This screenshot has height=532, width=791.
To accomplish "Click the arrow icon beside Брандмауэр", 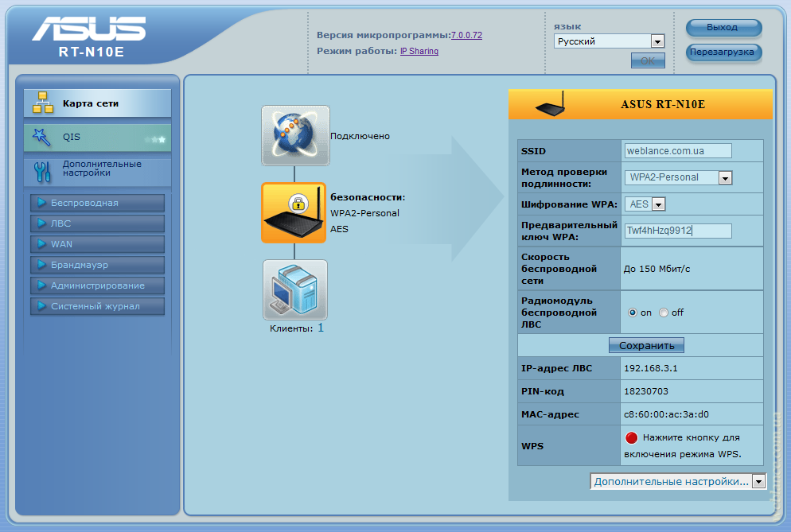I will (42, 265).
